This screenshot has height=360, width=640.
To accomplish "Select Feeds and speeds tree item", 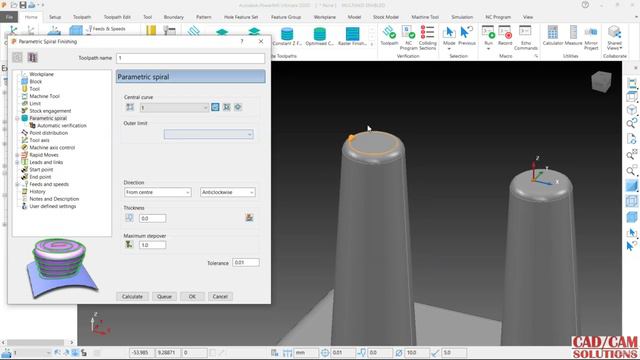I will tap(49, 184).
